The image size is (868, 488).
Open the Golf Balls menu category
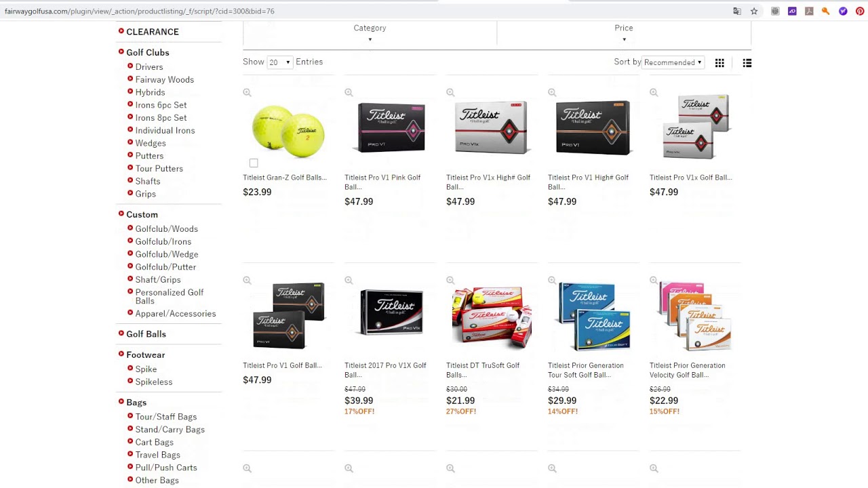pos(146,334)
